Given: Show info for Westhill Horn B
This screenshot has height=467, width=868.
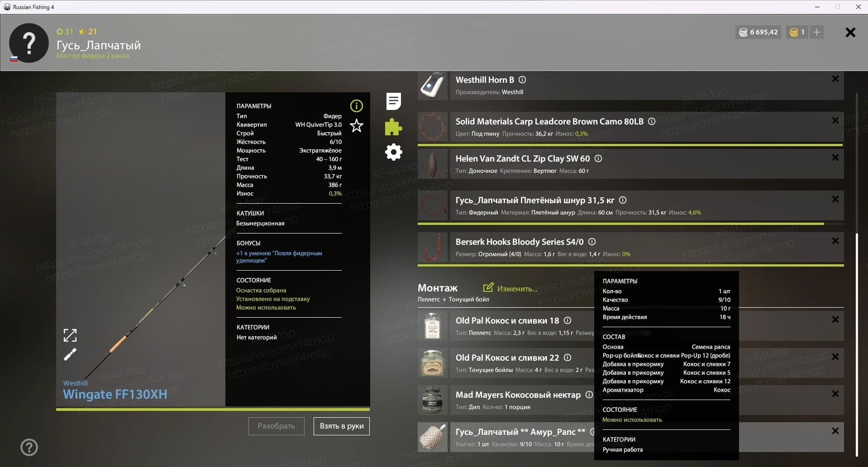Looking at the screenshot, I should 522,80.
